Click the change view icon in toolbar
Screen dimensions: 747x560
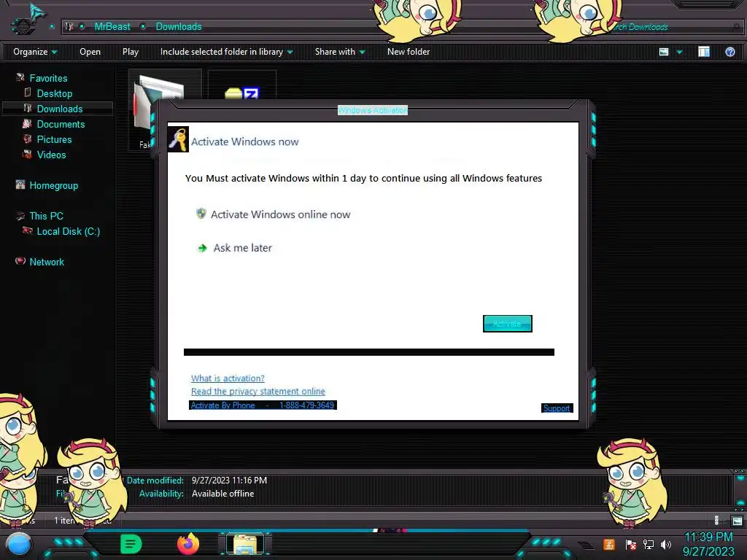[x=664, y=52]
